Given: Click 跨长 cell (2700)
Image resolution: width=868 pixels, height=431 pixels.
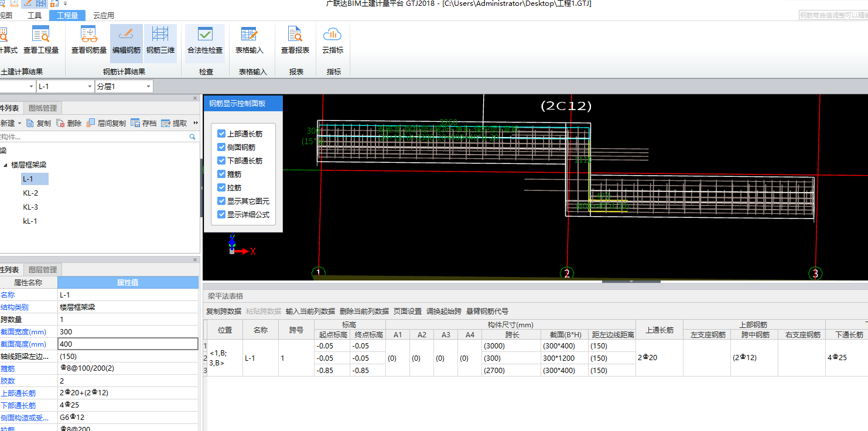Looking at the screenshot, I should pos(511,370).
